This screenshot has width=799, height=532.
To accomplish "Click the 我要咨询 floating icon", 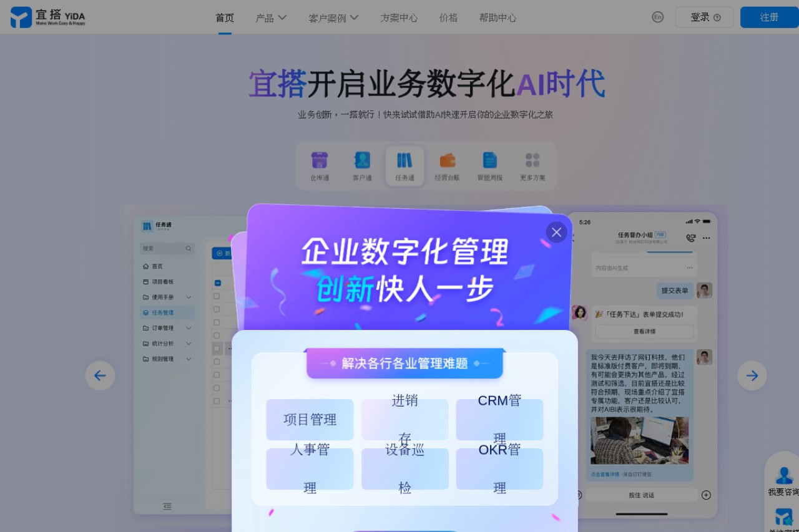I will [783, 481].
